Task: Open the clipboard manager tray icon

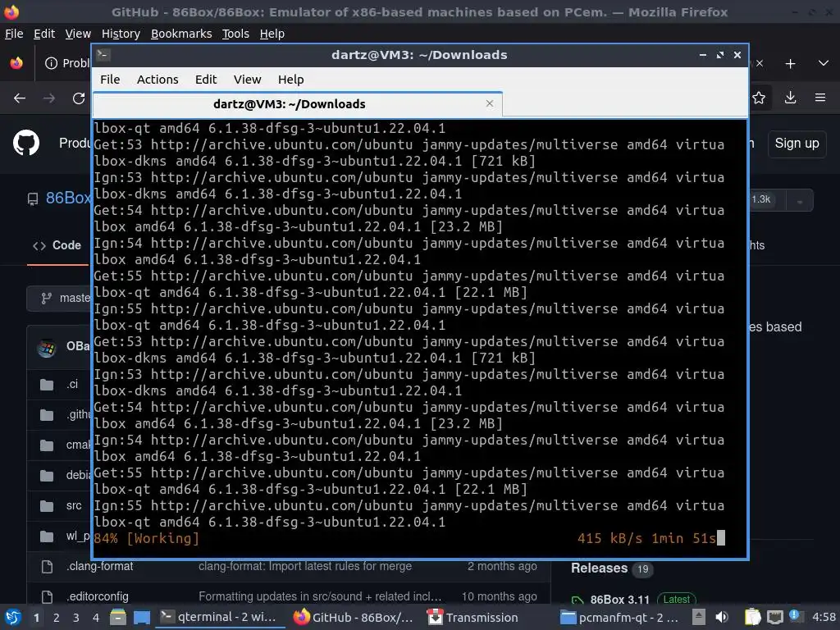Action: click(753, 618)
